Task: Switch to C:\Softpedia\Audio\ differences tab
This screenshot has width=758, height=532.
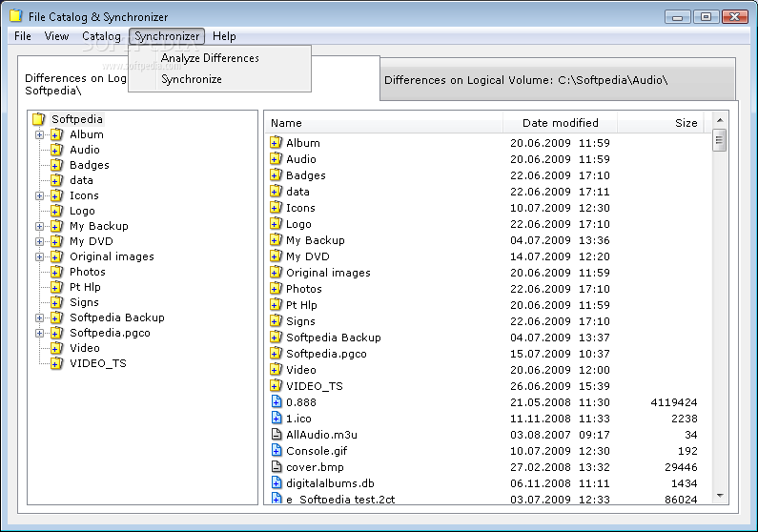Action: click(x=558, y=80)
